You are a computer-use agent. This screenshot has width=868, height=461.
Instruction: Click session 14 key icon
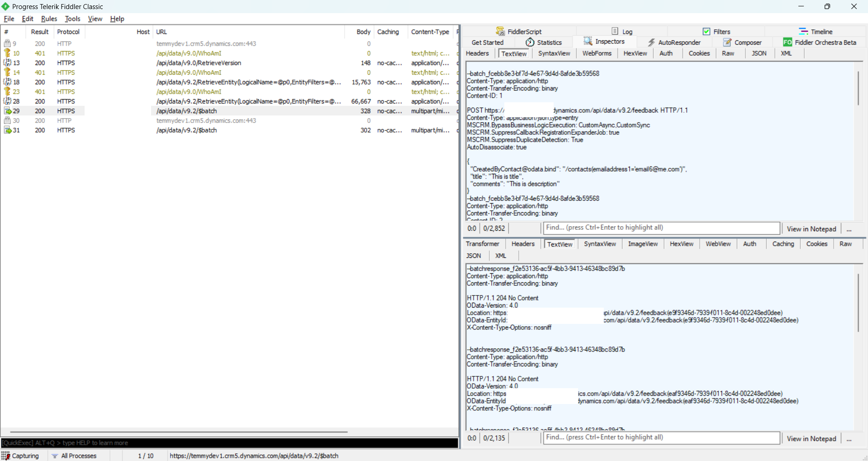pos(7,72)
